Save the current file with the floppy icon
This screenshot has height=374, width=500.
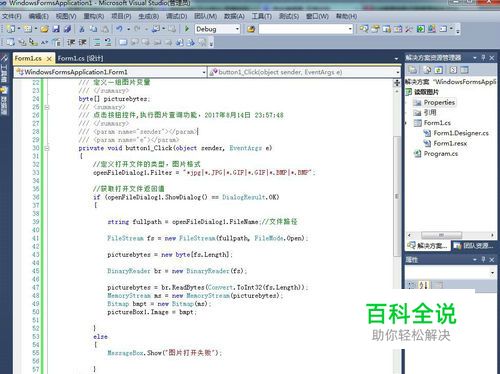pos(56,29)
